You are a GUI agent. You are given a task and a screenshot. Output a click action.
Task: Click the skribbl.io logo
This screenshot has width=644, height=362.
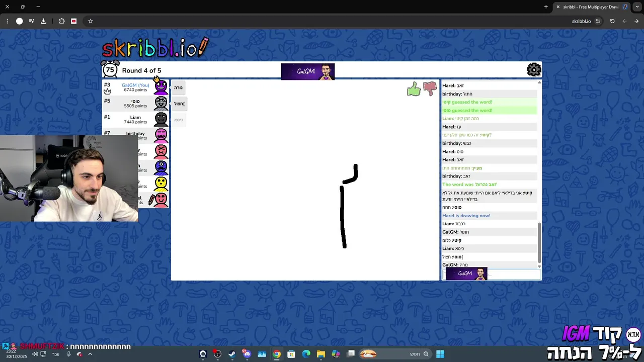(155, 48)
